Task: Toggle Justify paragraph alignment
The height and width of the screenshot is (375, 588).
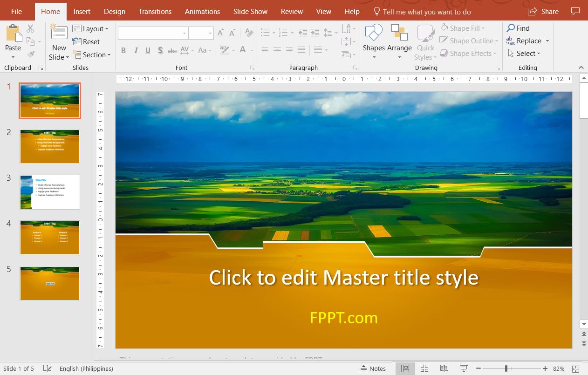Action: point(301,50)
